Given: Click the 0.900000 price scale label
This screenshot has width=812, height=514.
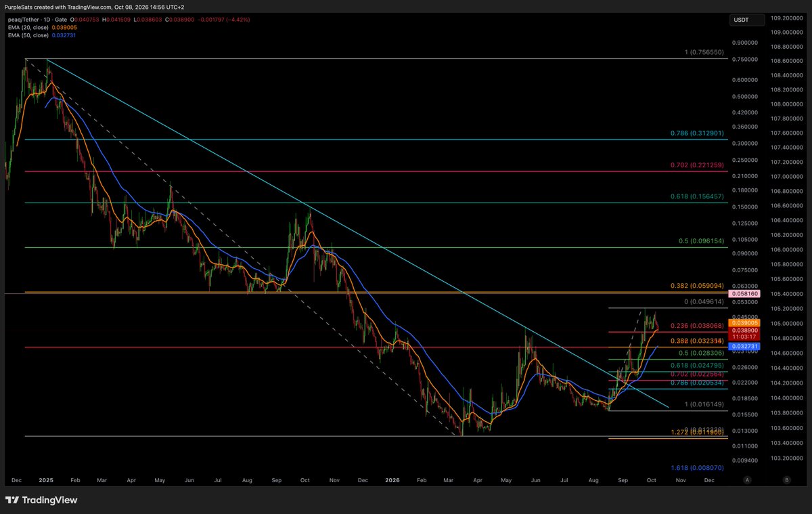Looking at the screenshot, I should pyautogui.click(x=746, y=42).
